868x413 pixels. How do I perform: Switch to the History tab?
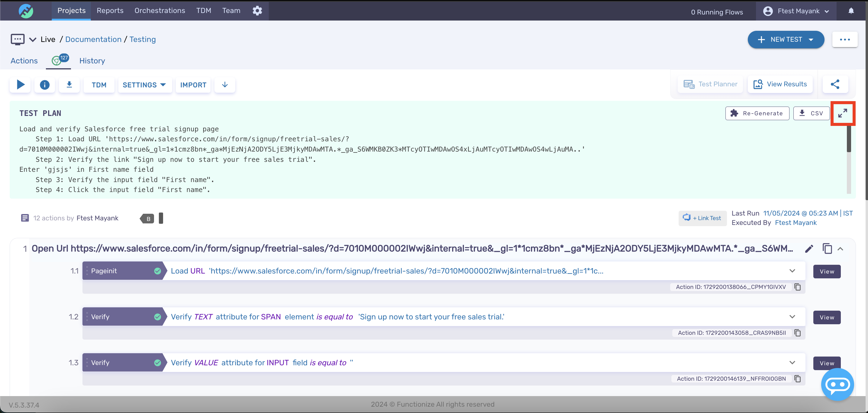point(92,61)
